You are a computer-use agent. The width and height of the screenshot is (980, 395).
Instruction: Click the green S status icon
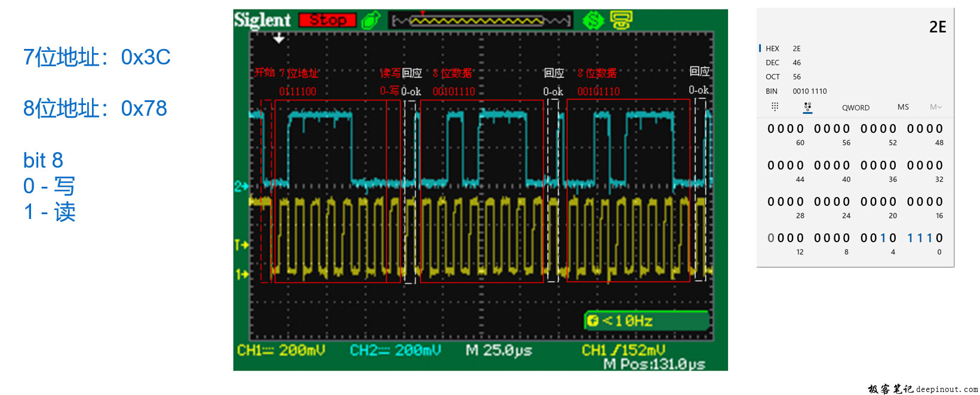(x=593, y=20)
